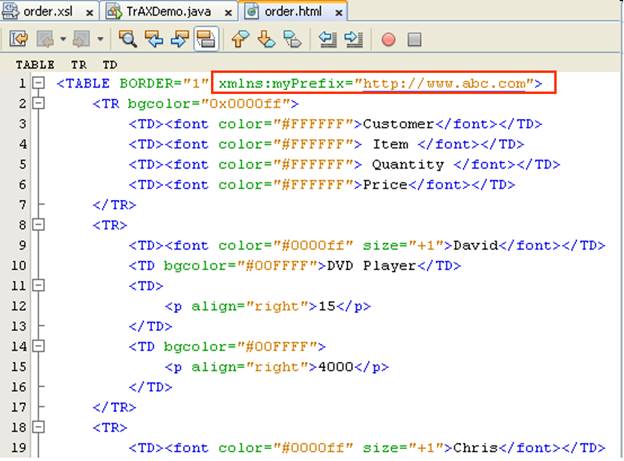624x461 pixels.
Task: Open the Forward history dropdown arrow
Action: coord(100,39)
